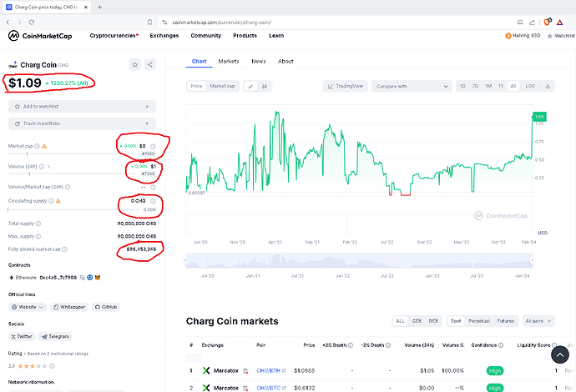Open Fully diluted market cap info icon
The image size is (576, 392).
[64, 249]
